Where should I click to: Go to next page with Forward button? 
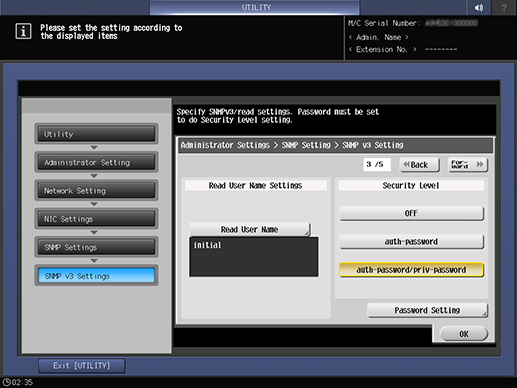[x=468, y=165]
